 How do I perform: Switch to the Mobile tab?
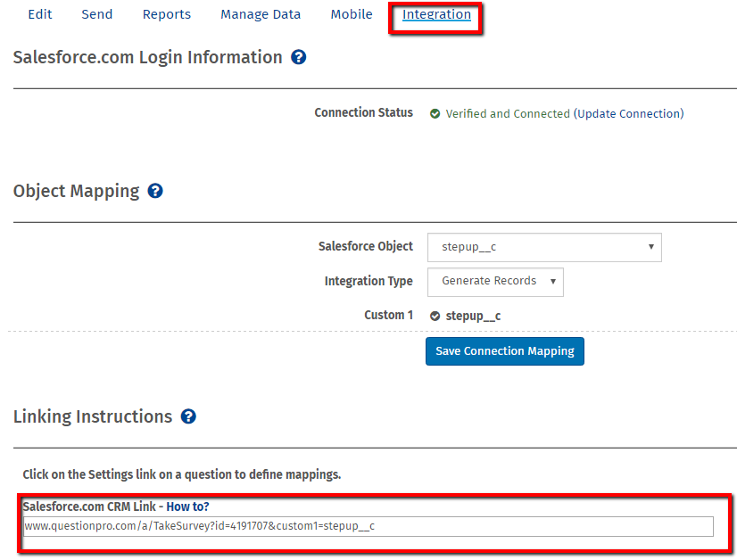click(352, 15)
